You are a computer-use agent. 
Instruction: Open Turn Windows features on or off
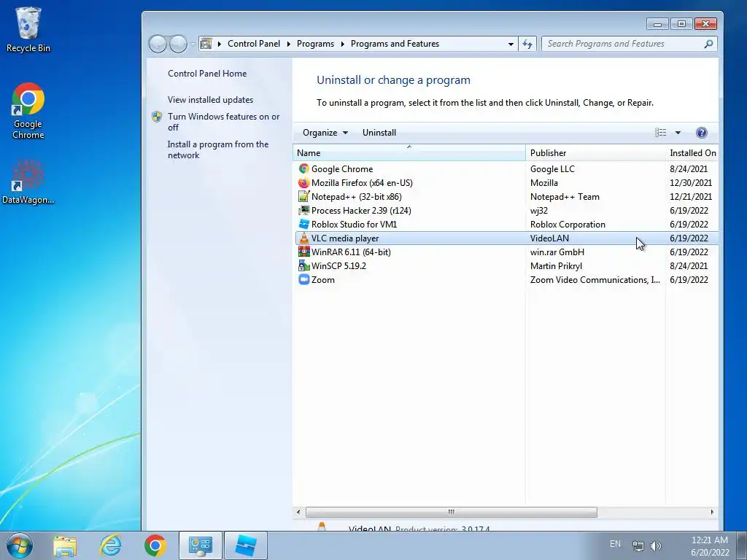click(x=223, y=122)
